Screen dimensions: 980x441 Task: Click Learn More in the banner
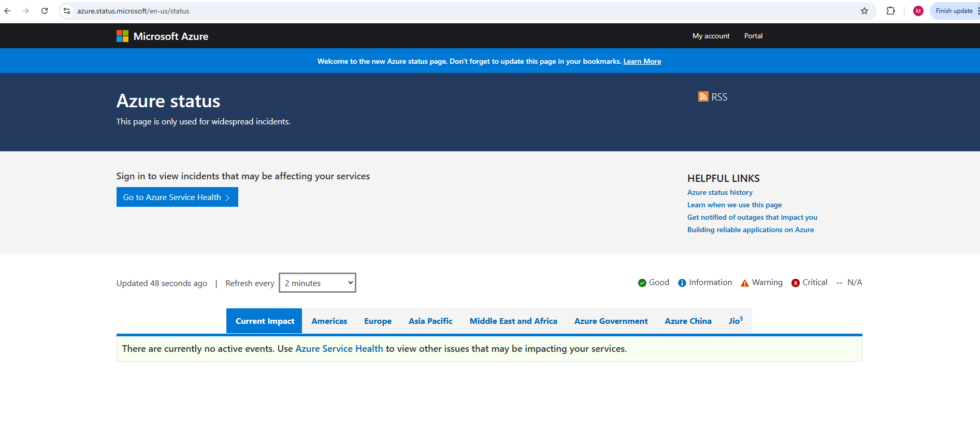642,61
